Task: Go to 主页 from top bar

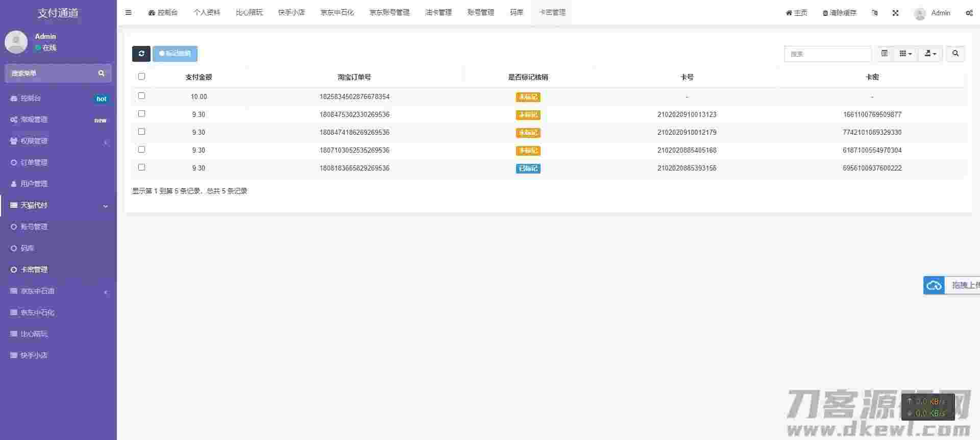Action: click(796, 13)
